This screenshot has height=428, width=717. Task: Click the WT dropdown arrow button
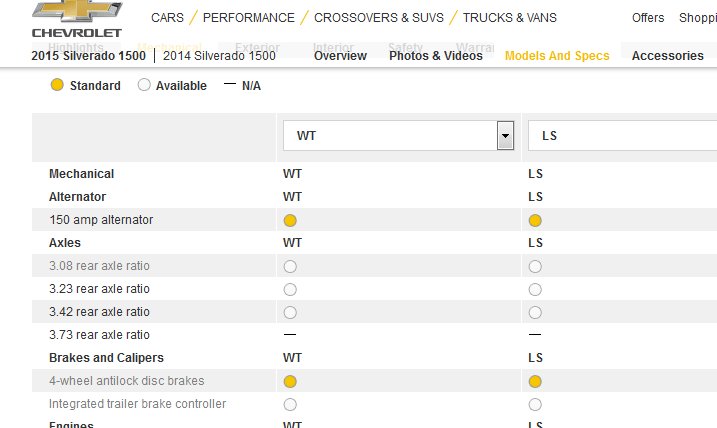(x=505, y=135)
